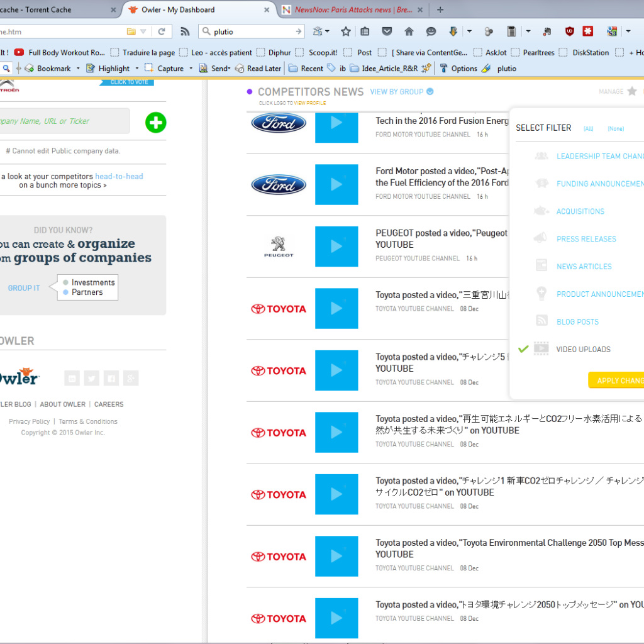Toggle Funding Announcements filter
The width and height of the screenshot is (644, 644).
600,184
